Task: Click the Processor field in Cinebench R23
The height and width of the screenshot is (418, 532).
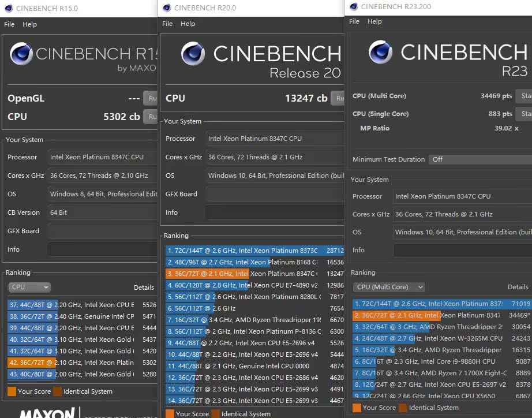Action: tap(462, 196)
